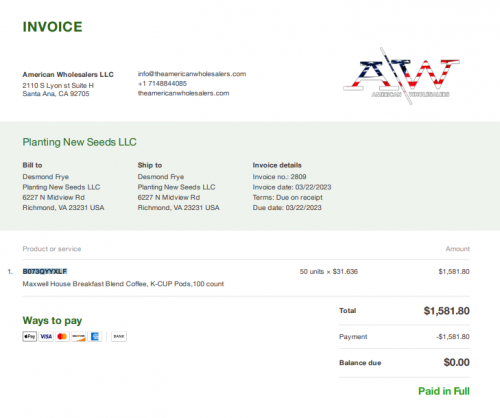Image resolution: width=500 pixels, height=418 pixels.
Task: Click the Total amount $1,581.80
Action: (446, 311)
